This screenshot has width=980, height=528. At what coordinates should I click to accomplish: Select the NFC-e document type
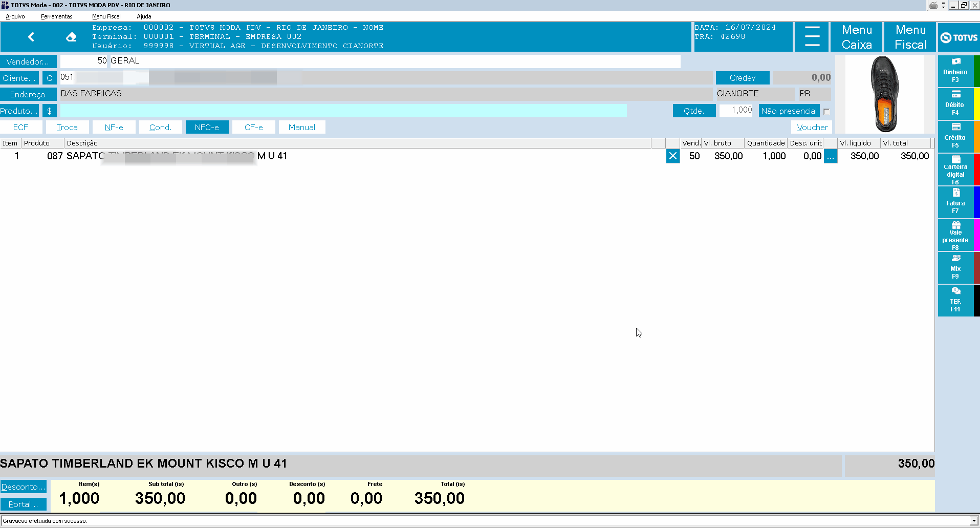tap(207, 128)
